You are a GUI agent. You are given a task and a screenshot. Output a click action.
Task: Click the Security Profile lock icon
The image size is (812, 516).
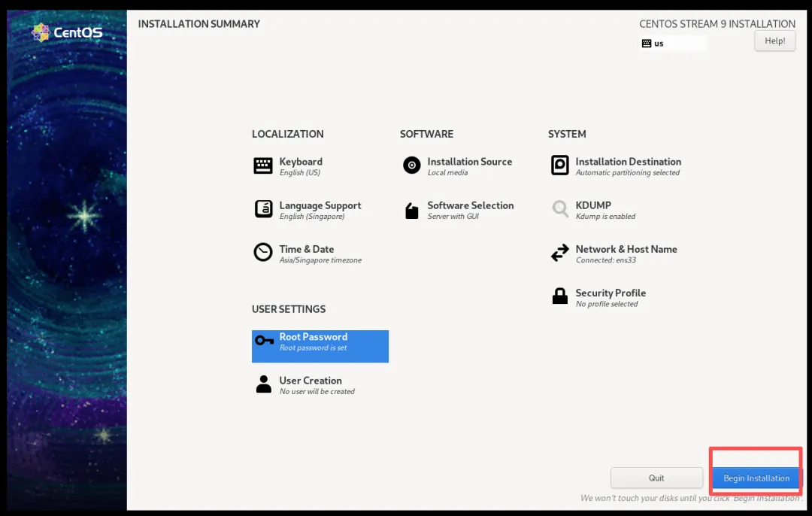[x=560, y=296]
